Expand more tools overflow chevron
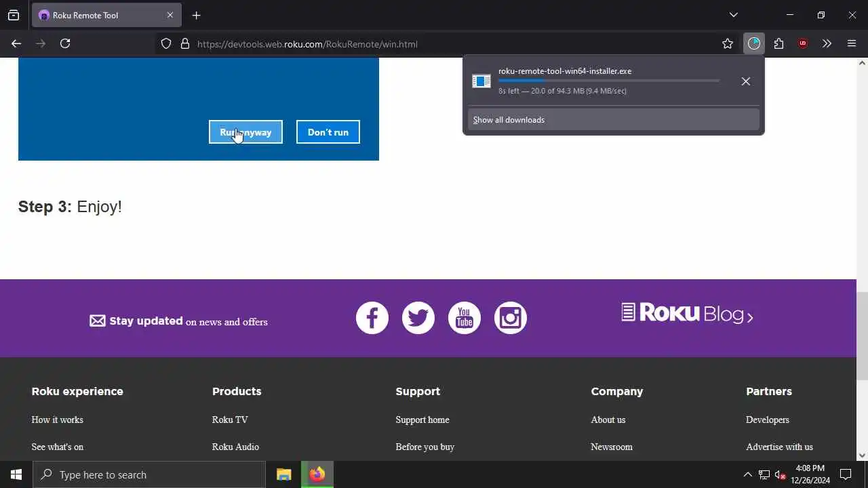The width and height of the screenshot is (868, 488). point(827,44)
